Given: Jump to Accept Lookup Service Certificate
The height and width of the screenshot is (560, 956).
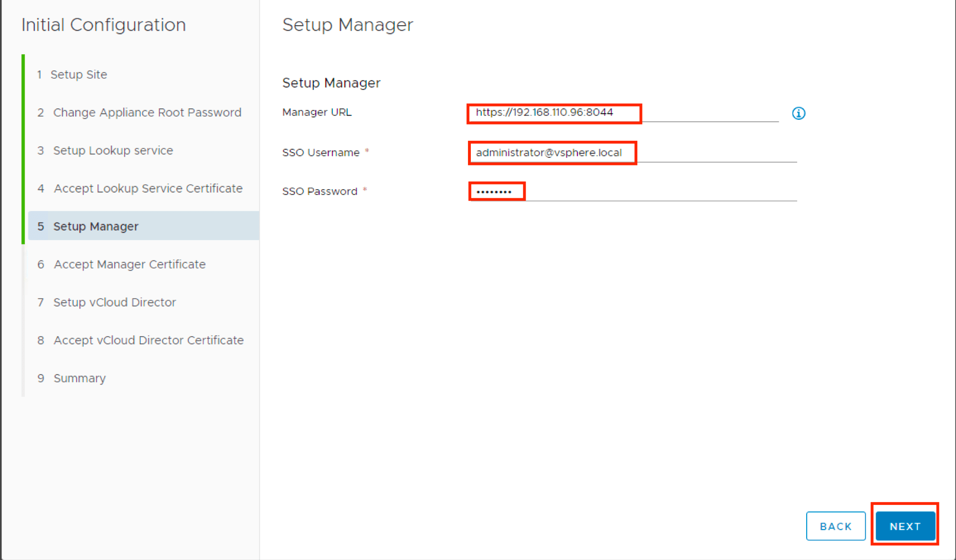Looking at the screenshot, I should (147, 189).
